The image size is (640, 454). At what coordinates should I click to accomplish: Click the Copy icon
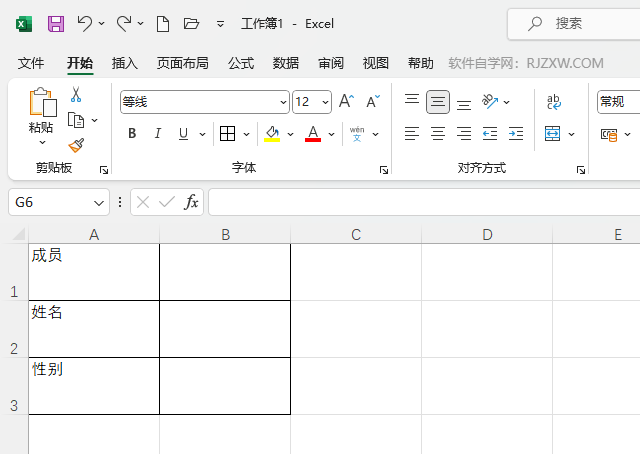76,120
